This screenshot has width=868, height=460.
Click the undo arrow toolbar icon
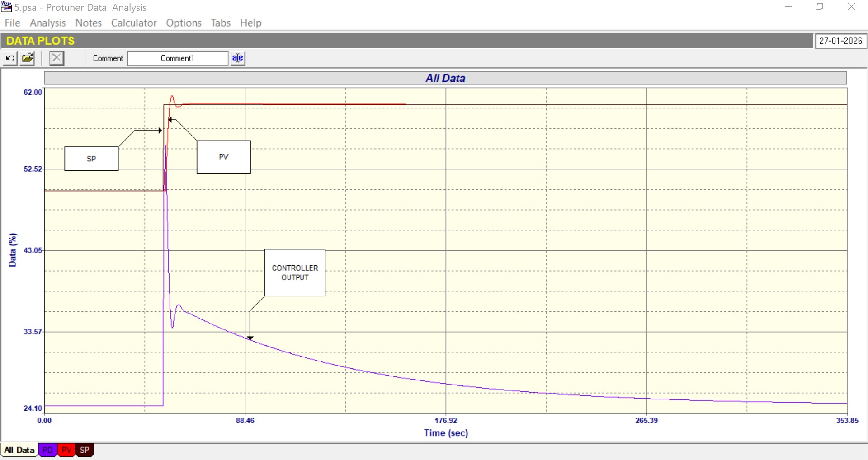[x=10, y=58]
